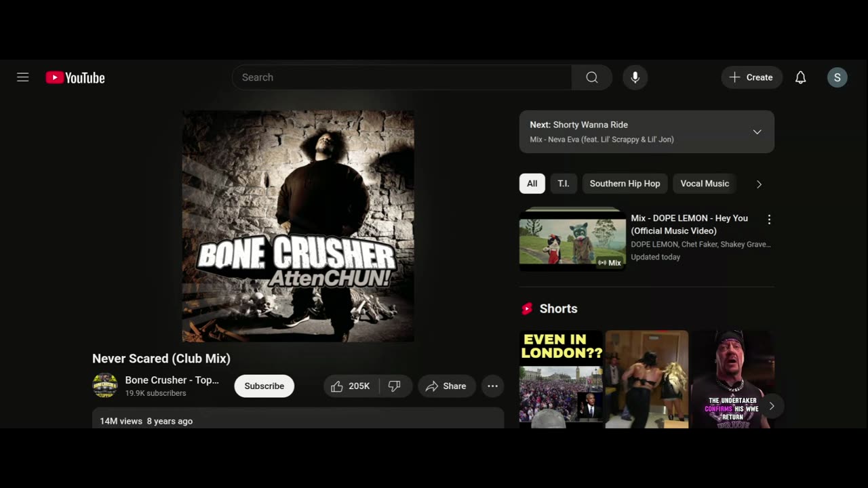Open notifications bell
The height and width of the screenshot is (488, 868).
click(801, 77)
